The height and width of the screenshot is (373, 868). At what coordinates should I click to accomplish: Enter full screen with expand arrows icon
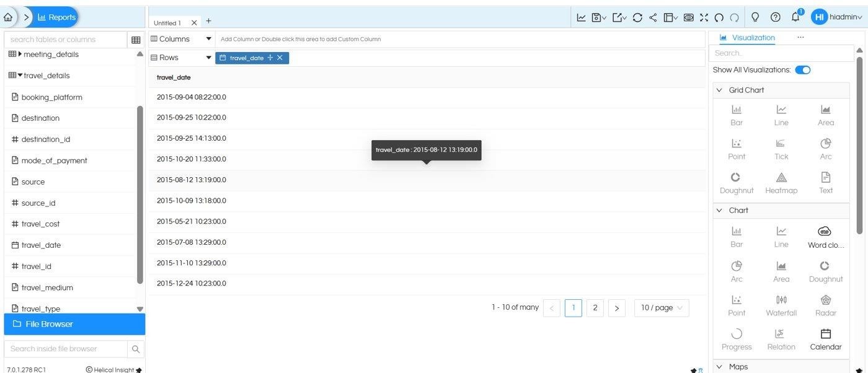tap(704, 17)
